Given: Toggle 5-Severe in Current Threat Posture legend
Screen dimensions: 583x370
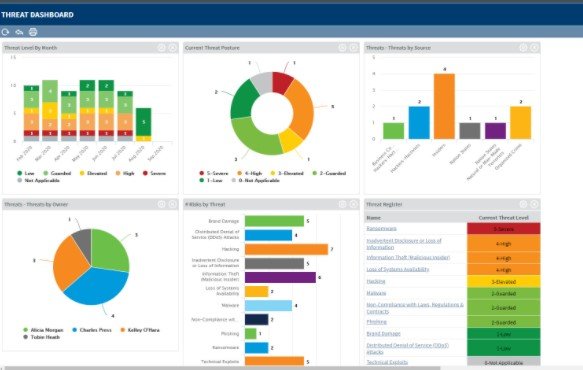Looking at the screenshot, I should (214, 173).
